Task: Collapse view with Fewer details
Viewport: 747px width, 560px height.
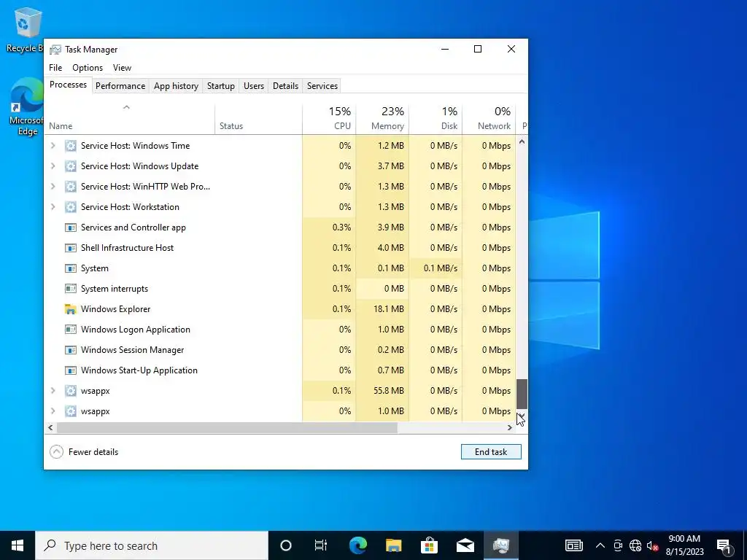Action: 84,452
